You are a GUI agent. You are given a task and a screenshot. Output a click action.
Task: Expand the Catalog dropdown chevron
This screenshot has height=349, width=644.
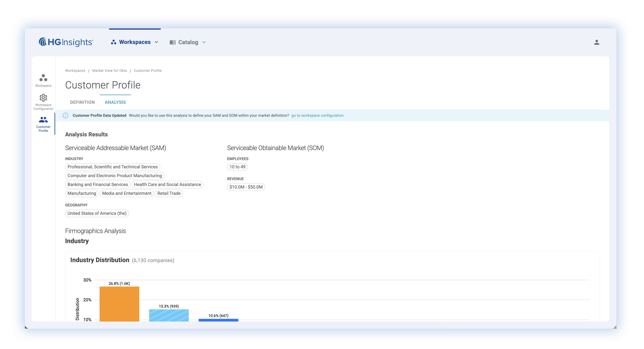(204, 42)
